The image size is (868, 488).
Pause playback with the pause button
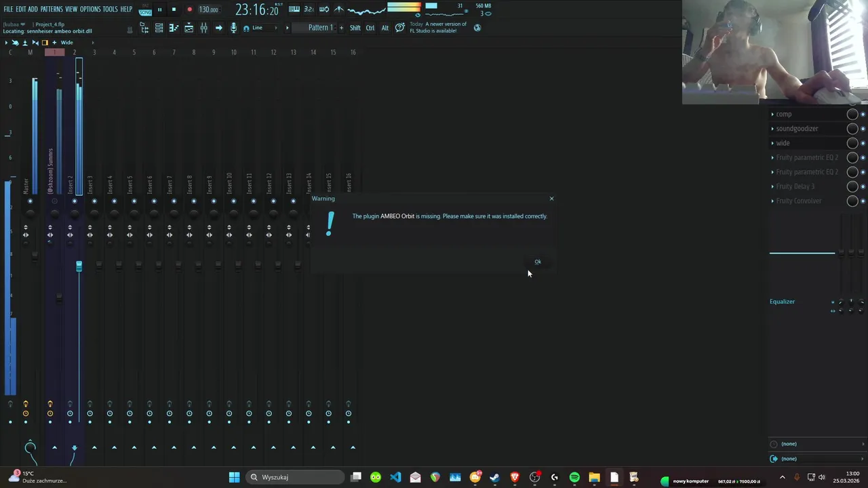159,9
